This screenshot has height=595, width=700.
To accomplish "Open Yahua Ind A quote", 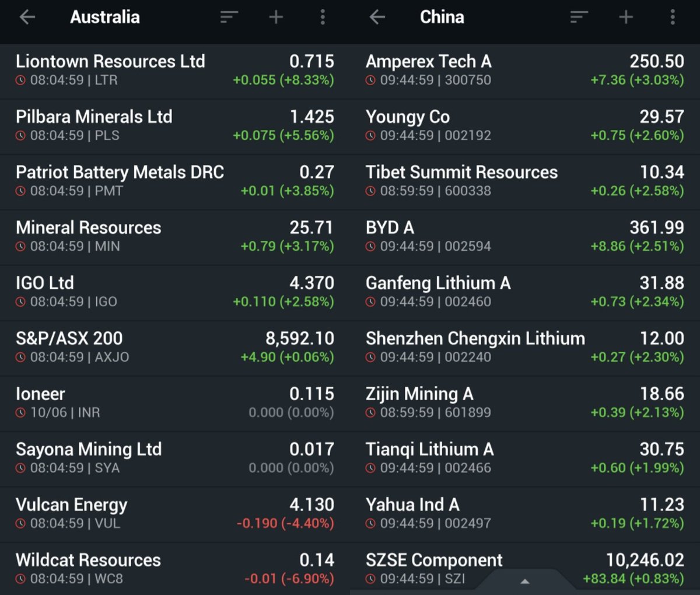I will point(525,514).
